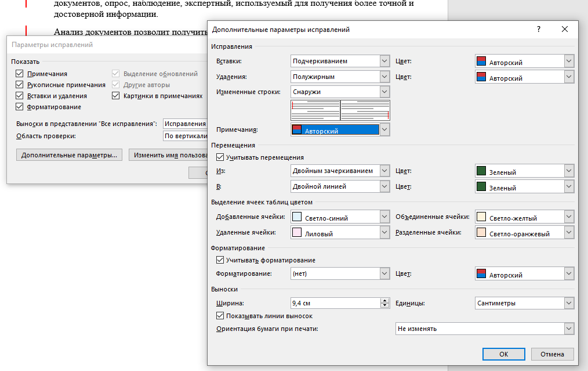The width and height of the screenshot is (588, 371).
Task: Click Дополнительные параметры button
Action: (69, 155)
